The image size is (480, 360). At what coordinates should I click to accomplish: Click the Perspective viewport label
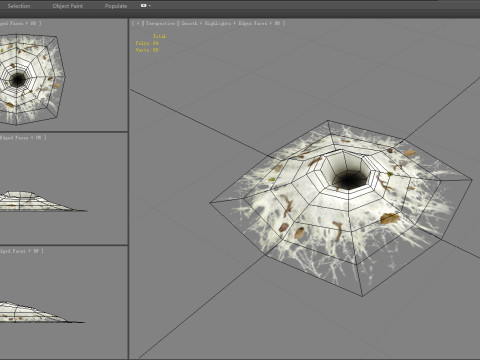160,23
